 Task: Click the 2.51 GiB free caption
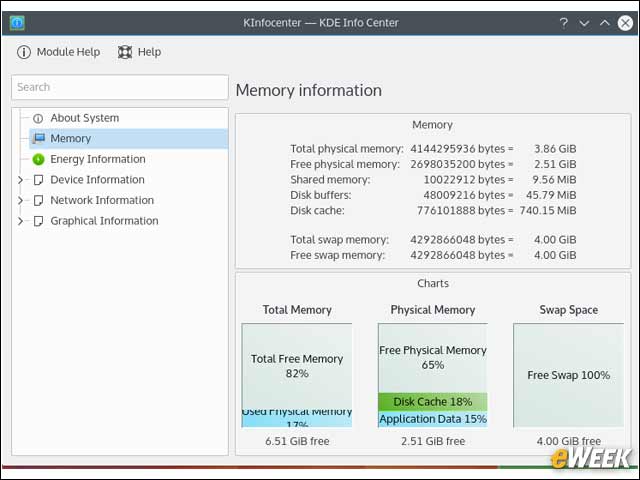coord(433,441)
